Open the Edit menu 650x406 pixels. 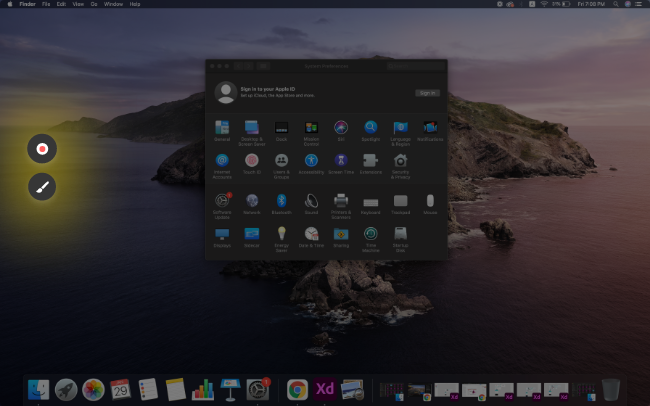pyautogui.click(x=61, y=4)
